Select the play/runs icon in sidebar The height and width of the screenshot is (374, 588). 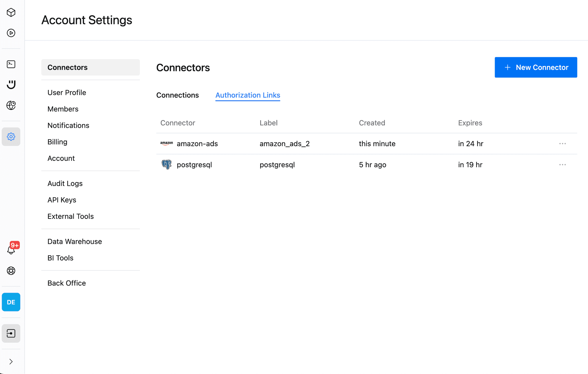coord(11,33)
